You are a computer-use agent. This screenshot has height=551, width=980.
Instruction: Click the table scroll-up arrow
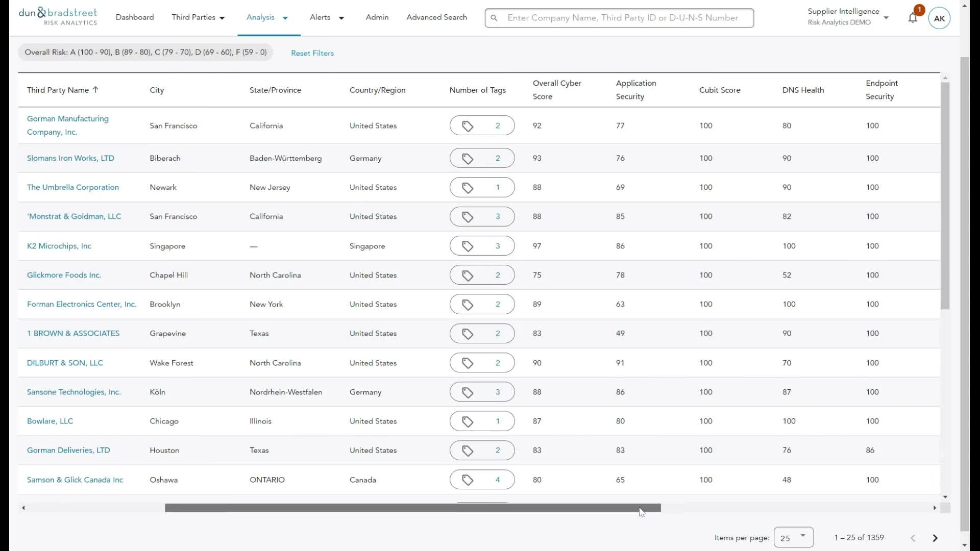945,78
